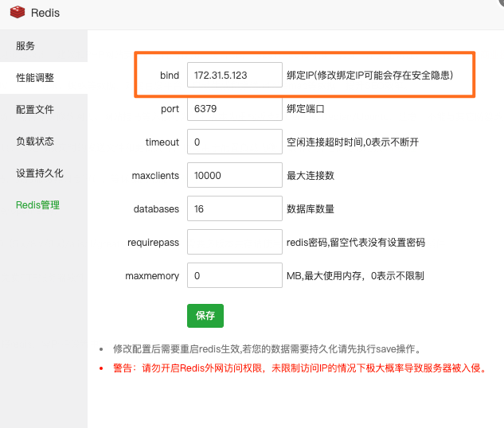This screenshot has width=504, height=428.
Task: Focus the maxclients field showing 10000
Action: [235, 175]
